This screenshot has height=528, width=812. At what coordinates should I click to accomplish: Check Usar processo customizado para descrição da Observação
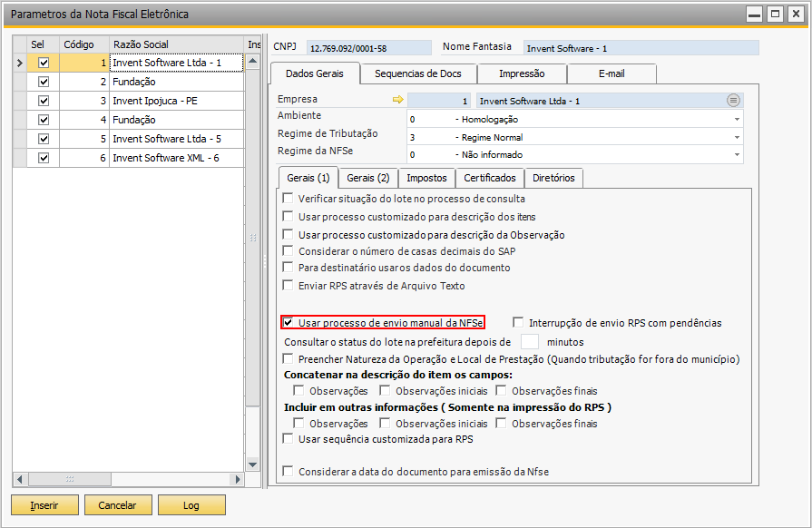(288, 234)
